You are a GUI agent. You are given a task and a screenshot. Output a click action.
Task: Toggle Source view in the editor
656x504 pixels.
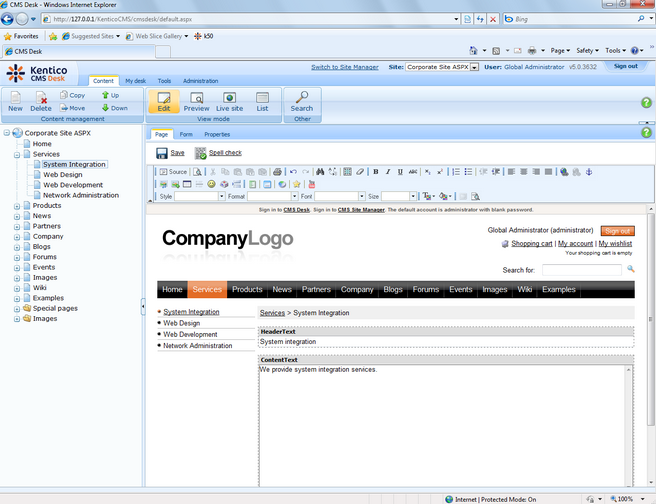pos(173,172)
